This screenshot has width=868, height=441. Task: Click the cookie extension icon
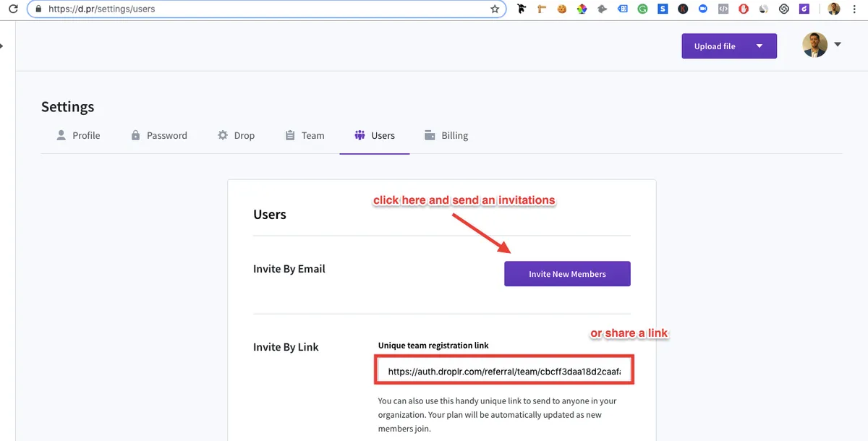[561, 9]
